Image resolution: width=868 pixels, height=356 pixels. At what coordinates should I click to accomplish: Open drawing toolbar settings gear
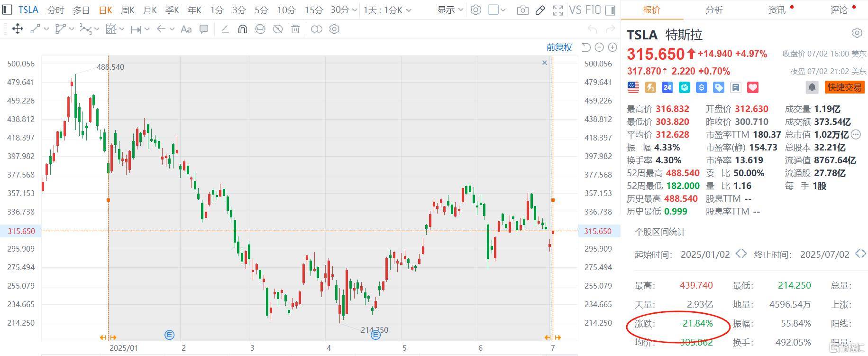coord(334,29)
